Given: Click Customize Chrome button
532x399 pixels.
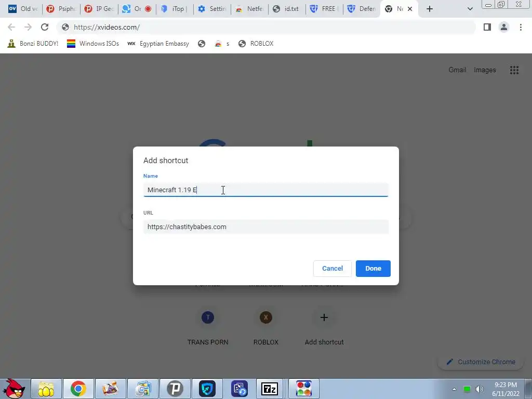Looking at the screenshot, I should [x=481, y=362].
